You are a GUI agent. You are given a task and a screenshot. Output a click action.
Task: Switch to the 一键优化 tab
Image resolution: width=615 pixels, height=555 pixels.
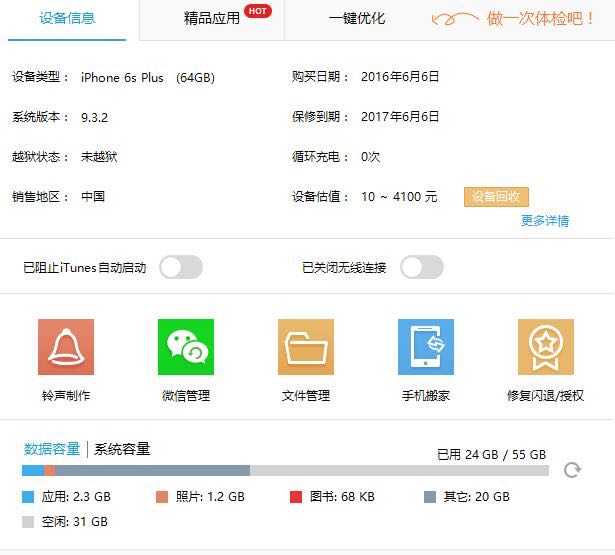[357, 19]
